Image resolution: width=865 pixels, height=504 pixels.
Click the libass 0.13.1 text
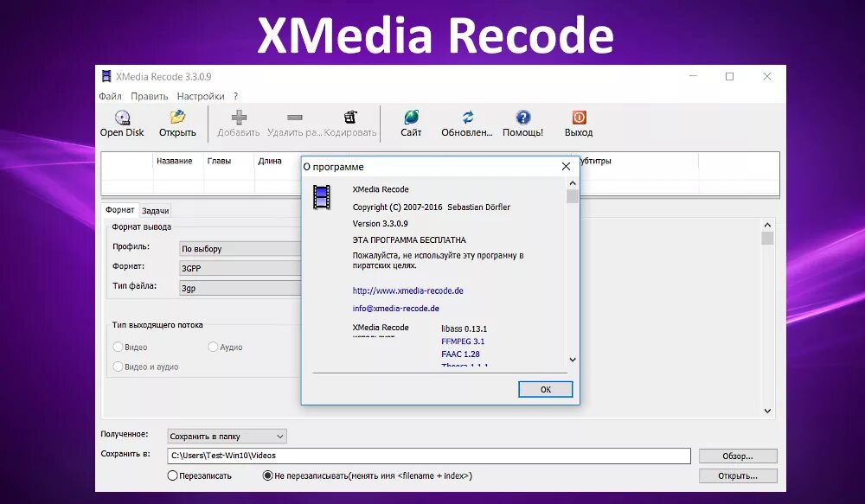click(464, 329)
